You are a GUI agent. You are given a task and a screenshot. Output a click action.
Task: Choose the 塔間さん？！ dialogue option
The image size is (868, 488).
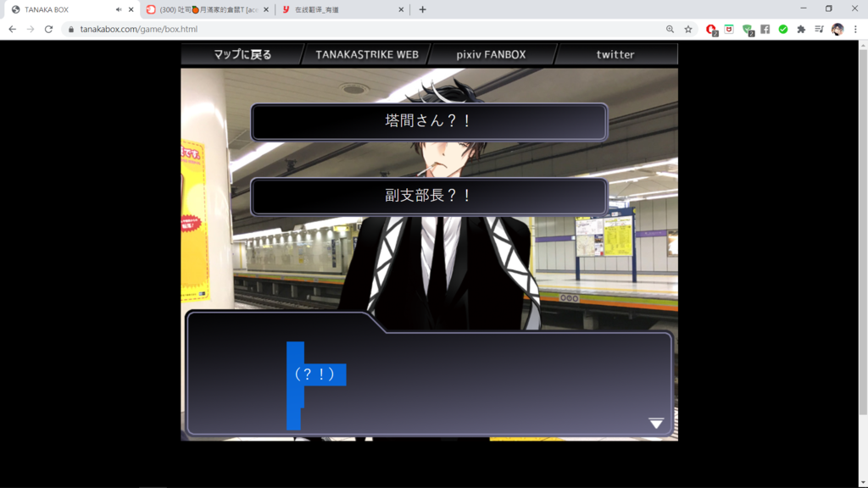coord(429,122)
